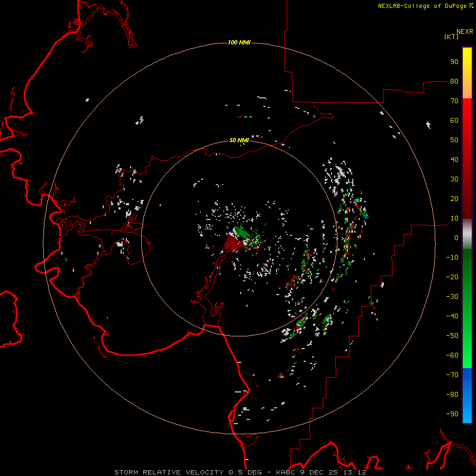476x476 pixels.
Task: Click the positive 80 knot scale value
Action: point(454,81)
